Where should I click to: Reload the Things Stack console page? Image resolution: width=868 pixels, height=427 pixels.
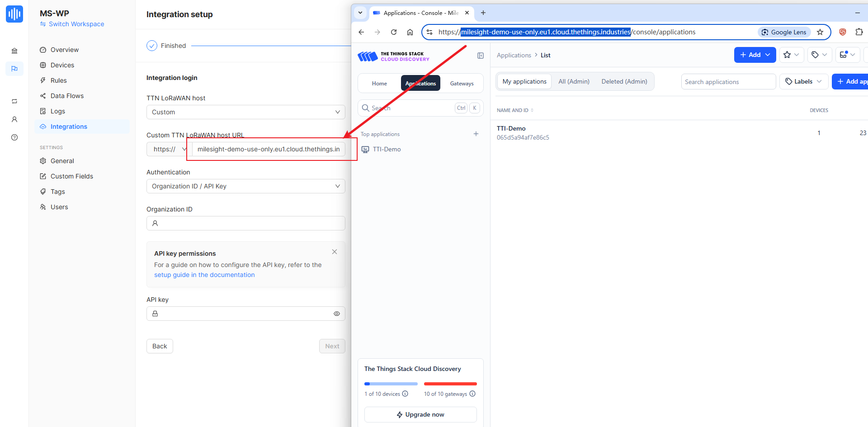(394, 32)
